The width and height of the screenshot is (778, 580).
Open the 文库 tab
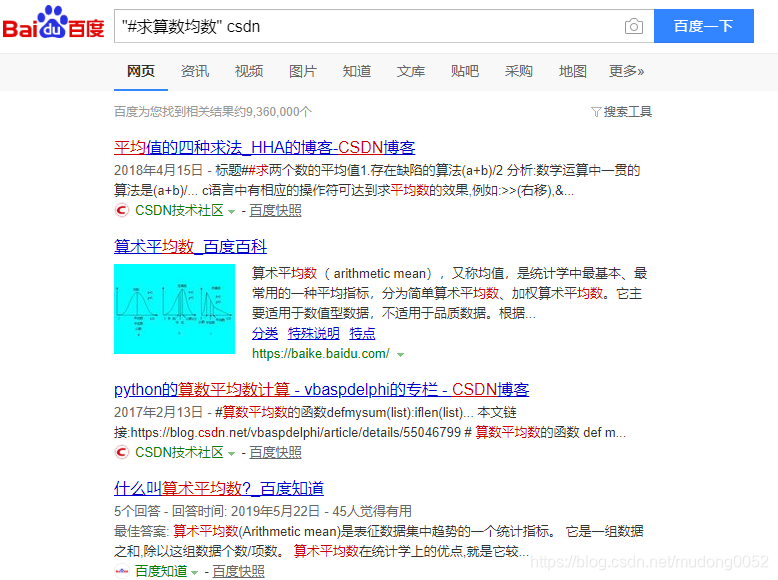pyautogui.click(x=411, y=71)
